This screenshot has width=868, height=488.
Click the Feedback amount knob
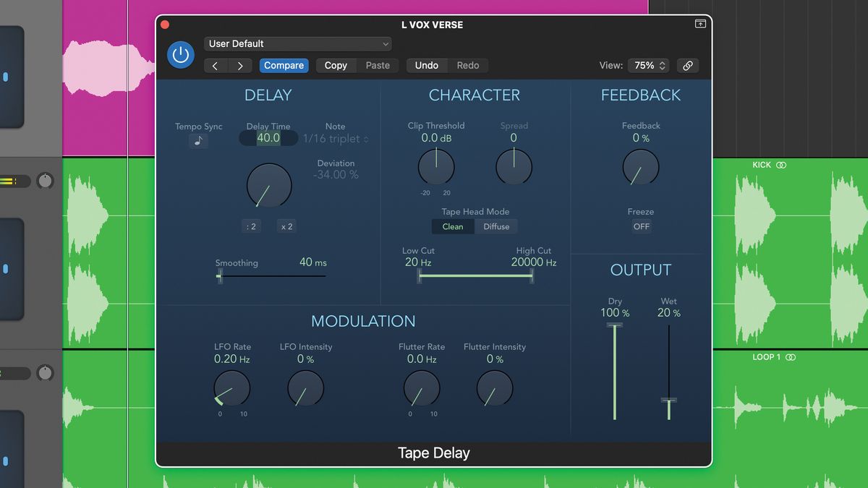(640, 167)
